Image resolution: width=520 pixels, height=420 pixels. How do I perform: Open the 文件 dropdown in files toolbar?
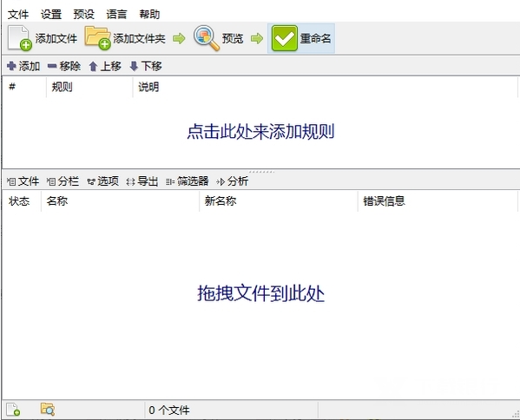tap(23, 181)
